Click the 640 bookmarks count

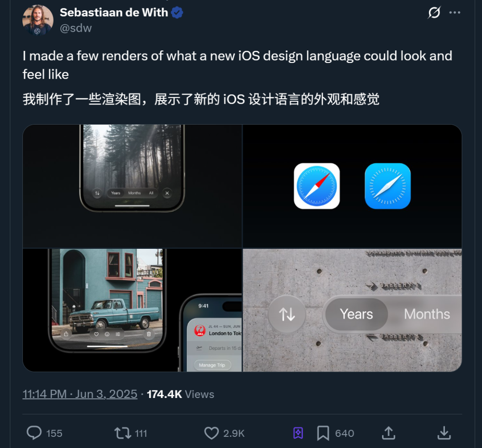(x=345, y=433)
